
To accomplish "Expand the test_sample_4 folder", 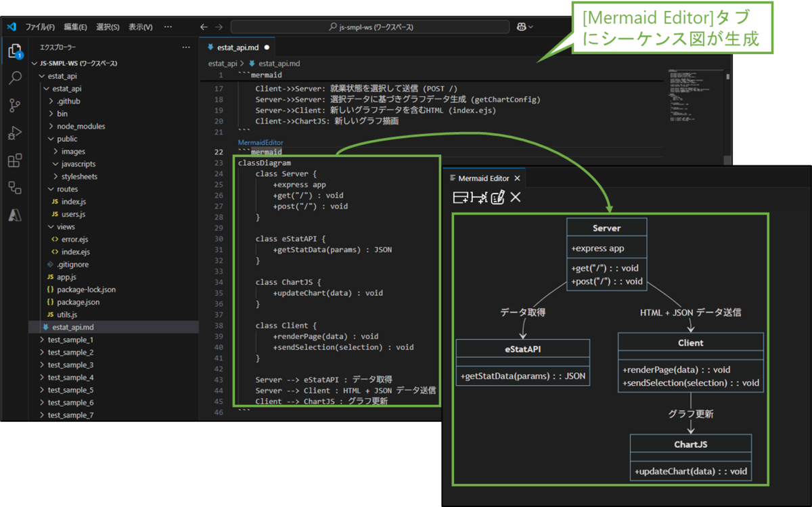I will 112,377.
